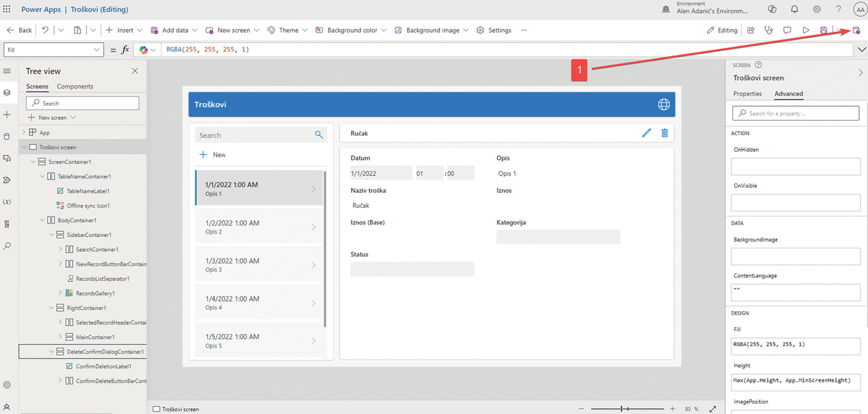This screenshot has width=868, height=414.
Task: Click the save icon in toolbar
Action: coord(824,30)
